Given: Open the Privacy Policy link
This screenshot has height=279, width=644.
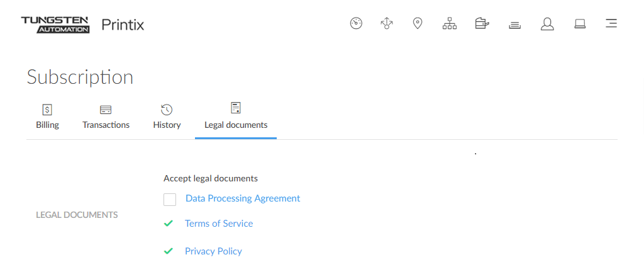Looking at the screenshot, I should (213, 251).
